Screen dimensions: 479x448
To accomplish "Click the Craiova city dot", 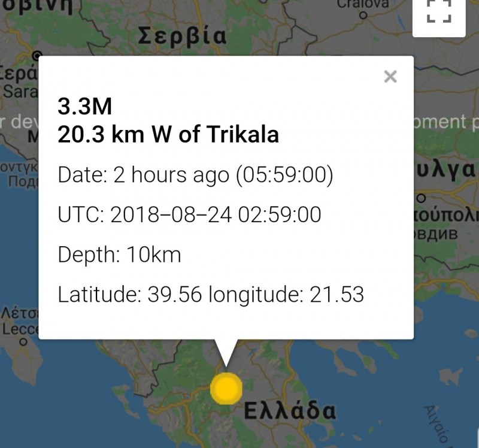I will point(362,16).
